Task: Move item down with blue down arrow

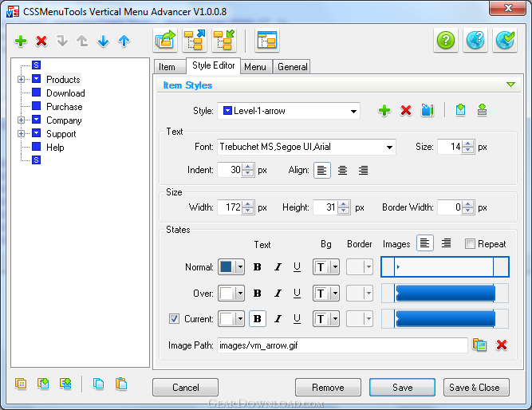Action: [x=103, y=41]
